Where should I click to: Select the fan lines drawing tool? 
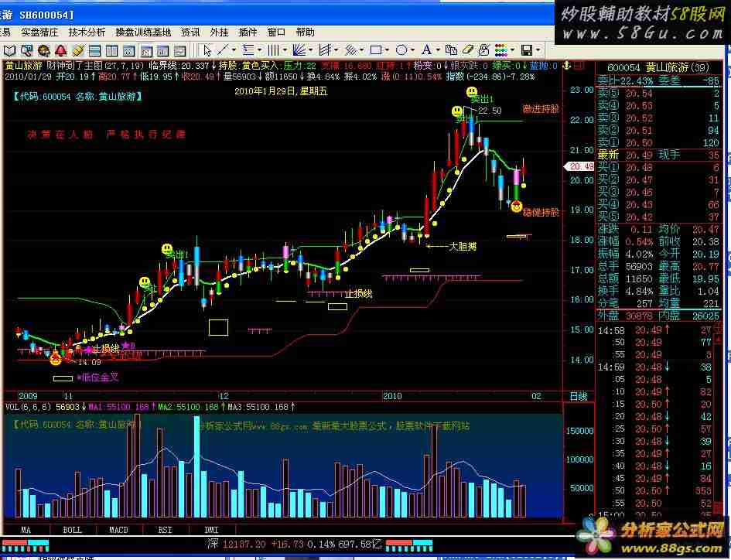(299, 50)
